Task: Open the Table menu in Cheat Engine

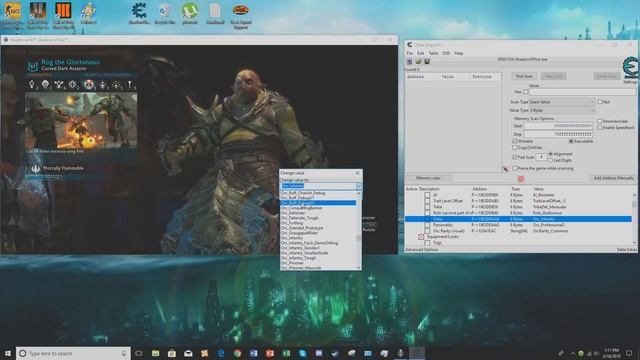Action: tap(433, 53)
